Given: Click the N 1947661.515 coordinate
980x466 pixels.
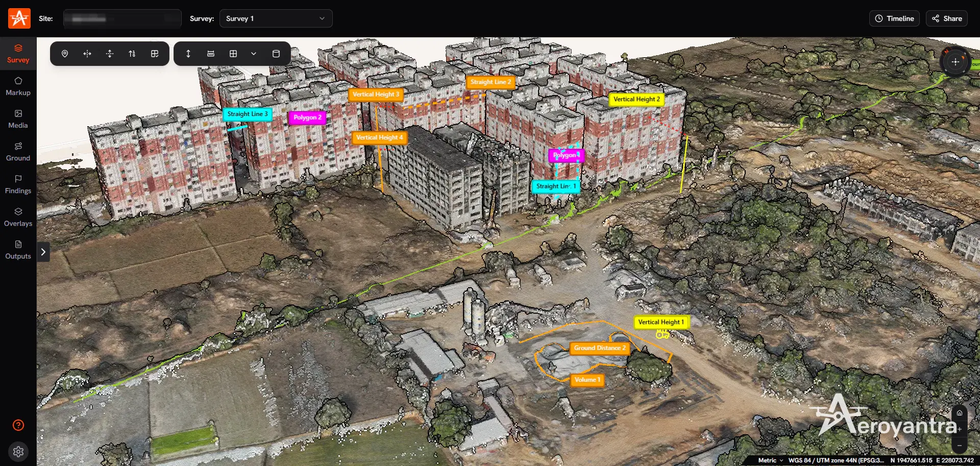Looking at the screenshot, I should [911, 460].
